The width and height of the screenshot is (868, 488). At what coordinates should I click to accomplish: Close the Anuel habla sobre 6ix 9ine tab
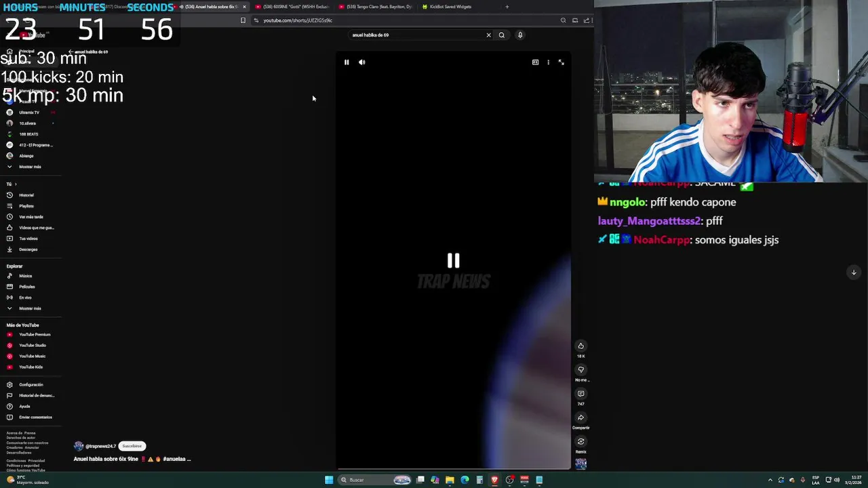(x=244, y=7)
